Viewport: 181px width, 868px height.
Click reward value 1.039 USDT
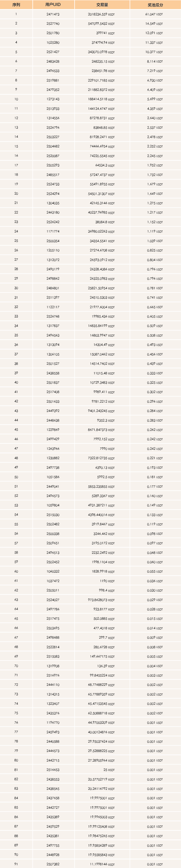tap(155, 241)
